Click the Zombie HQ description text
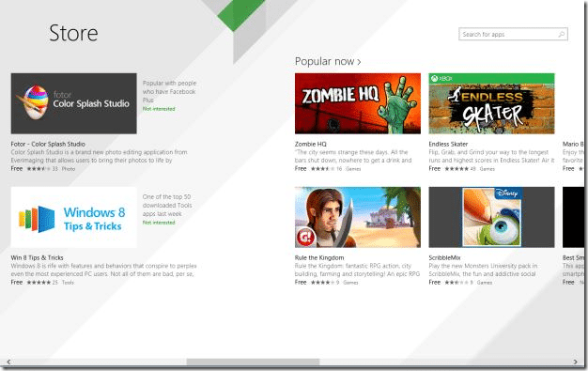Screen dimensions: 588x371 (353, 157)
